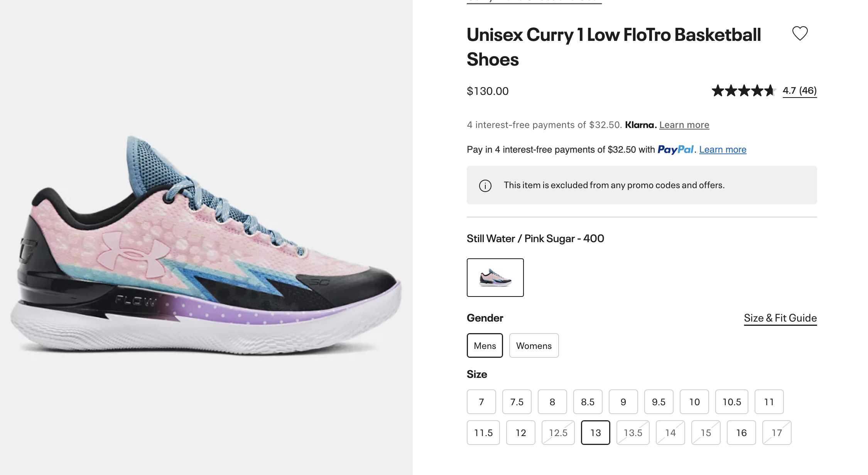This screenshot has height=475, width=868.
Task: Pick size 16
Action: [741, 433]
